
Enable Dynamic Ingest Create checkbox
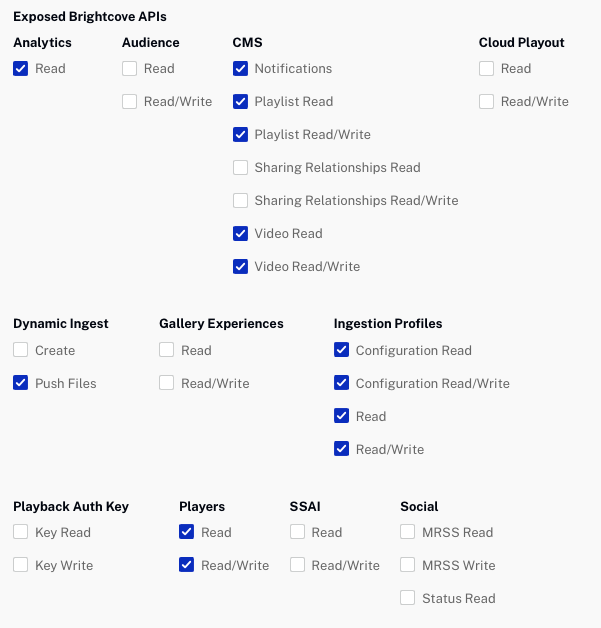[x=21, y=351]
